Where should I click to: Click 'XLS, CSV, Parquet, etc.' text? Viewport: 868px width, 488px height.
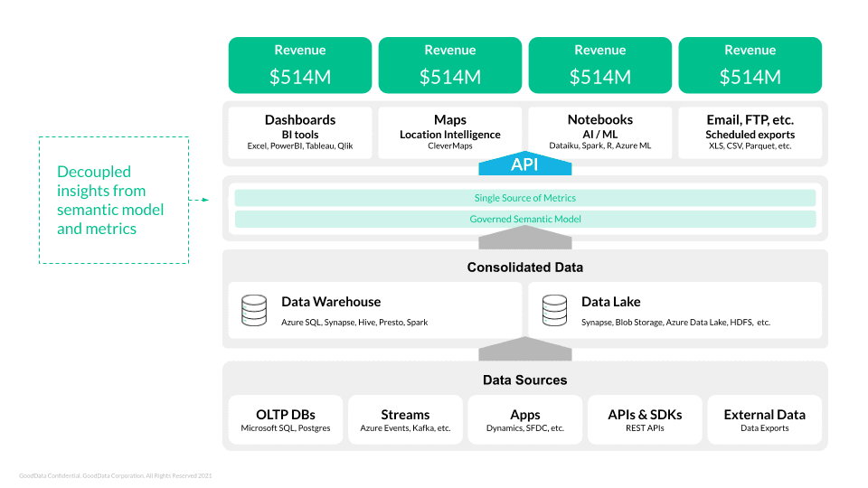[750, 146]
